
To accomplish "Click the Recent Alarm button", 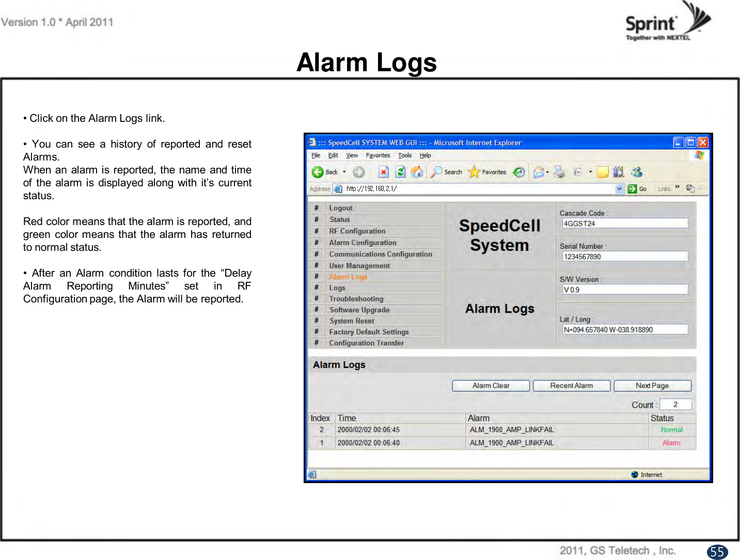I will tap(572, 386).
